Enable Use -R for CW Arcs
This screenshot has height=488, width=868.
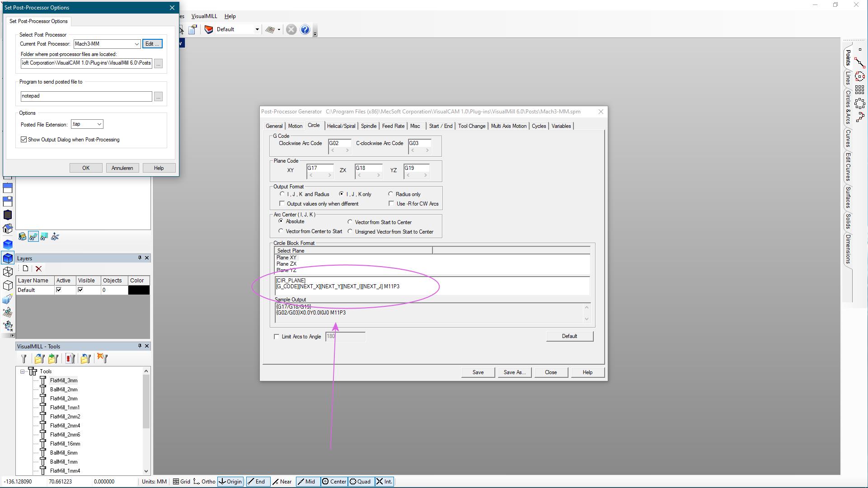pyautogui.click(x=391, y=204)
